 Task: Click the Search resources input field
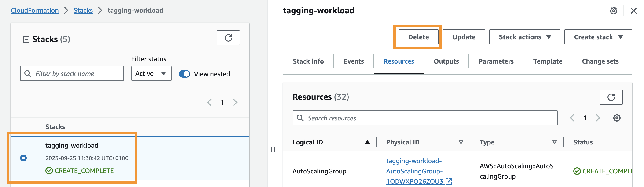pyautogui.click(x=425, y=118)
